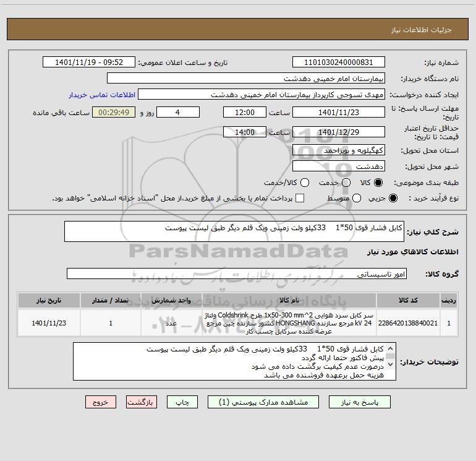Open مشاهده مدارک پیوستی (1) button

(263, 402)
